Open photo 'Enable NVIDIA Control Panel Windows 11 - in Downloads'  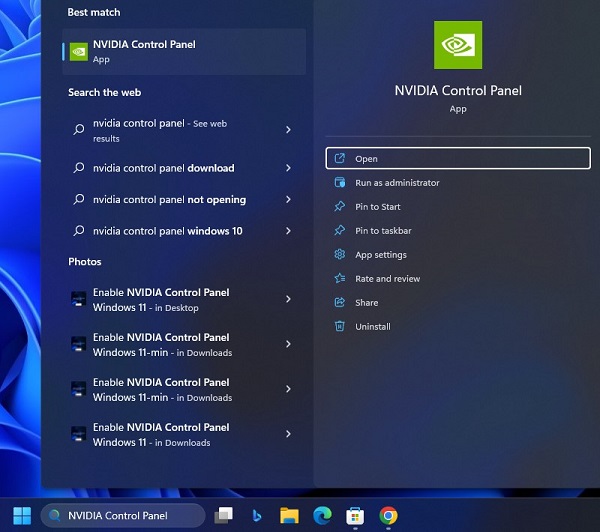(184, 434)
